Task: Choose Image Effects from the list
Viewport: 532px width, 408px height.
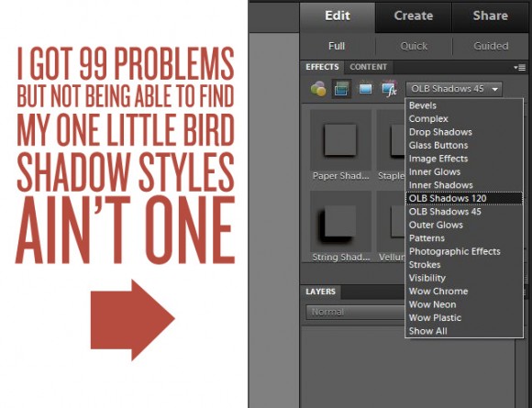Action: [x=464, y=159]
